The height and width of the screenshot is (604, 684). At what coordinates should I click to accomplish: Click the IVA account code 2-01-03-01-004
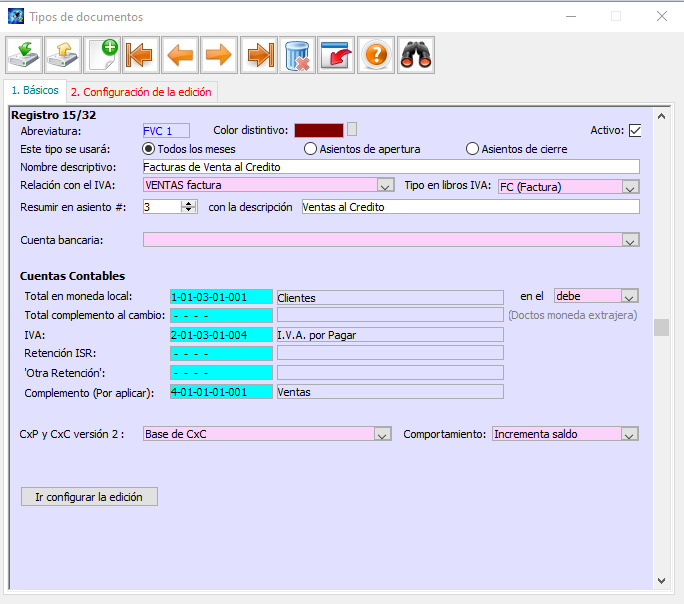coord(221,335)
